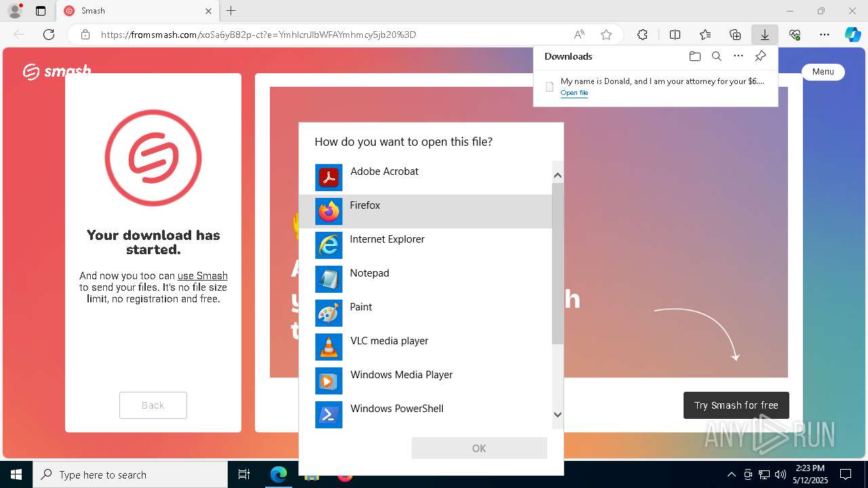Click the Notepad app icon
The image size is (868, 488).
coord(329,279)
